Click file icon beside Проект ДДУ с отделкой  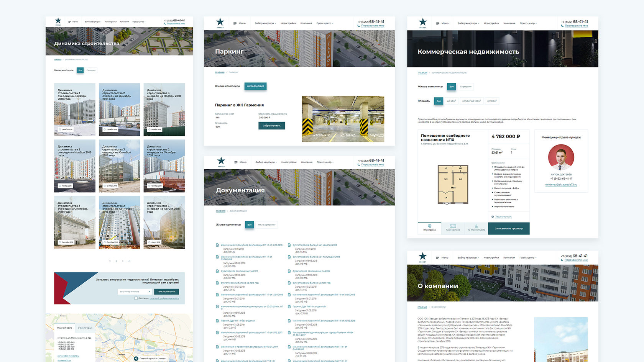pyautogui.click(x=289, y=306)
